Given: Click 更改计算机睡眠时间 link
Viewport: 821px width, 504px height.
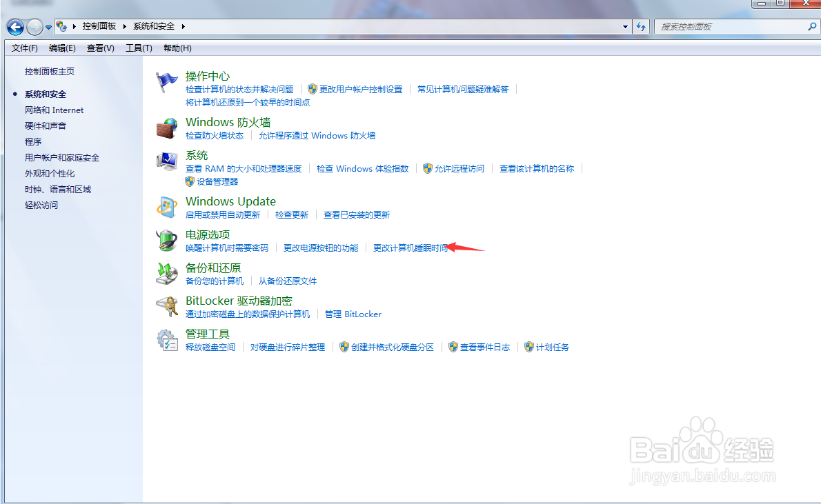Looking at the screenshot, I should (410, 248).
